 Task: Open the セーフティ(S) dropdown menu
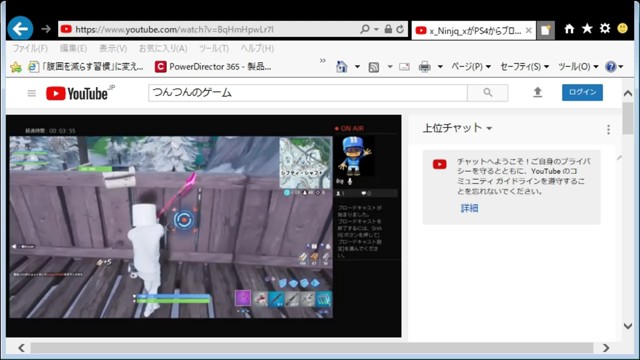pyautogui.click(x=524, y=67)
